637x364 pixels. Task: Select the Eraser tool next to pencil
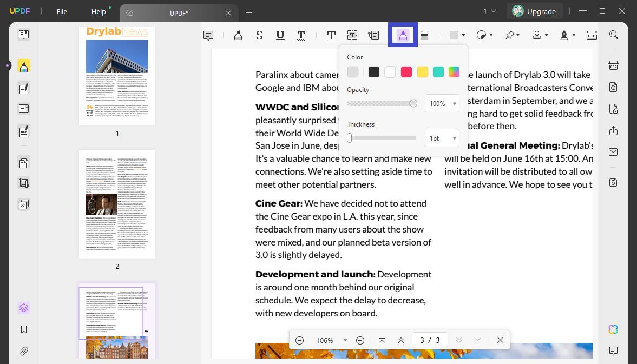pos(424,35)
